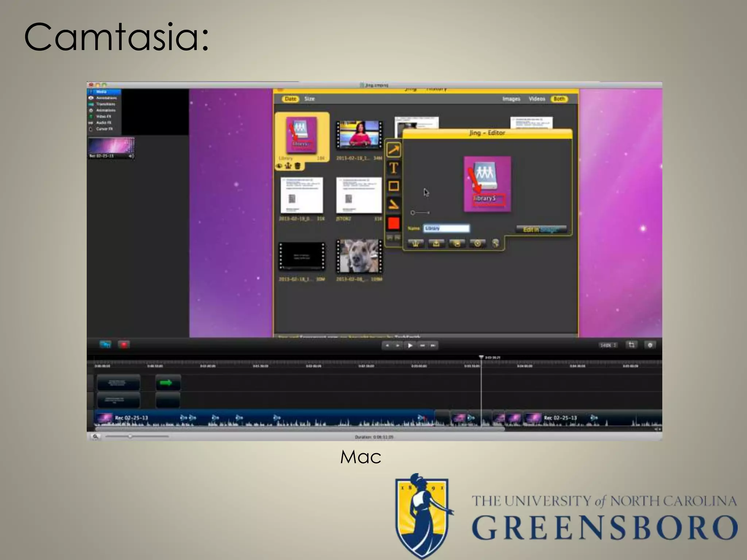
Task: Open the Transitions tab
Action: click(x=104, y=104)
